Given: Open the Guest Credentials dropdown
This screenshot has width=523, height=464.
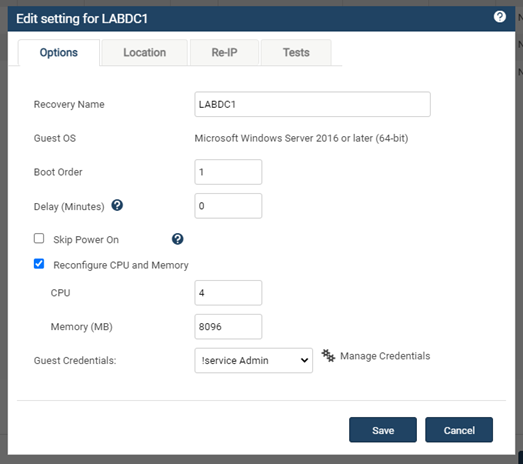Looking at the screenshot, I should (x=253, y=360).
